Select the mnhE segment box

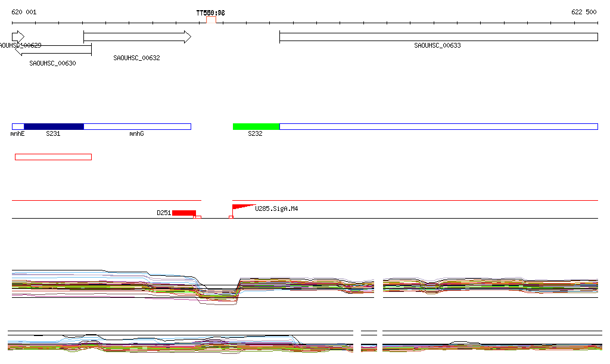(18, 126)
